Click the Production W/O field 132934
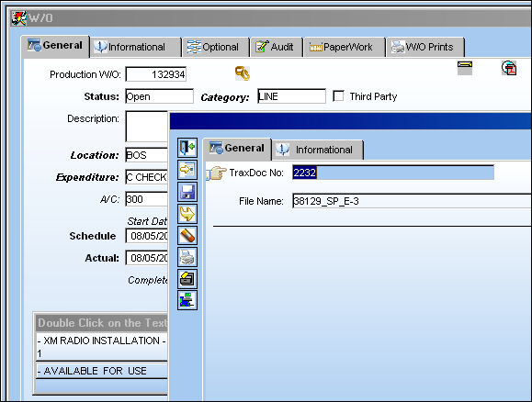 tap(156, 74)
